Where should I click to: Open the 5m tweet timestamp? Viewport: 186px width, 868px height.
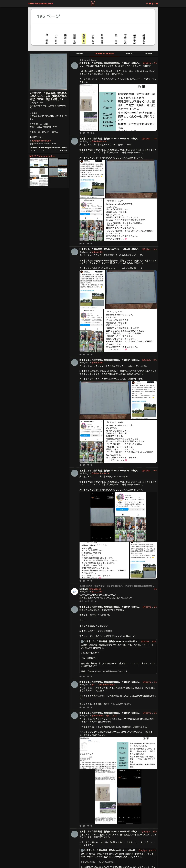point(155,249)
